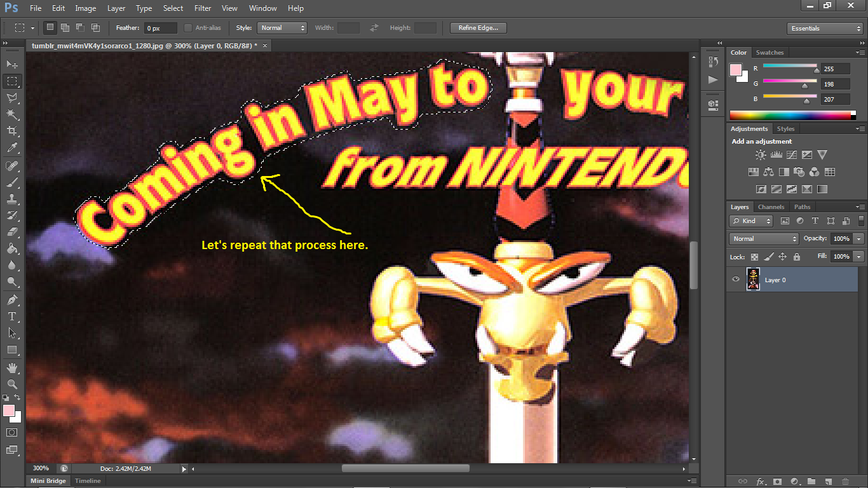868x488 pixels.
Task: Toggle lock transparent pixels
Action: (754, 257)
